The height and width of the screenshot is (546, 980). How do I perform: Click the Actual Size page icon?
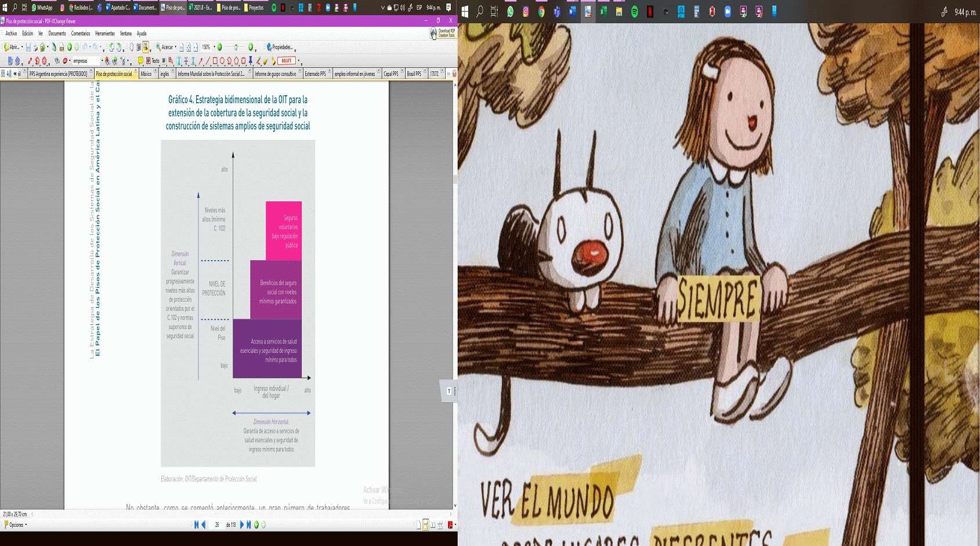[x=182, y=47]
